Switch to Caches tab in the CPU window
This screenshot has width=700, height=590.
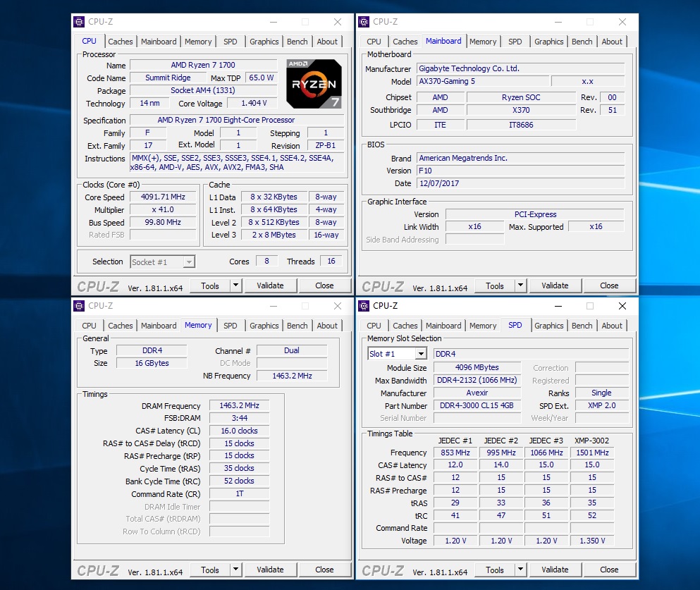click(120, 42)
